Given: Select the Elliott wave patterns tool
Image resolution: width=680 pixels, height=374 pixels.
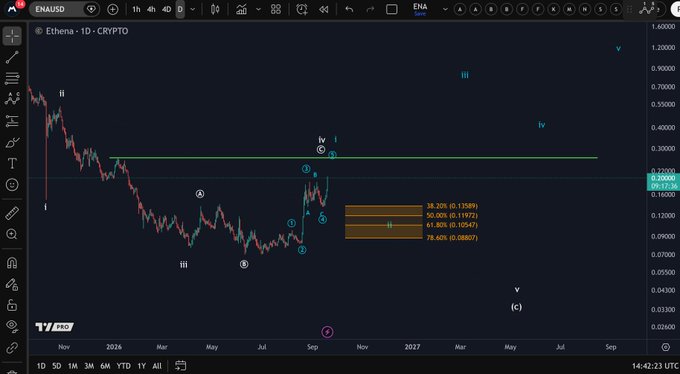Looking at the screenshot, I should pos(12,99).
